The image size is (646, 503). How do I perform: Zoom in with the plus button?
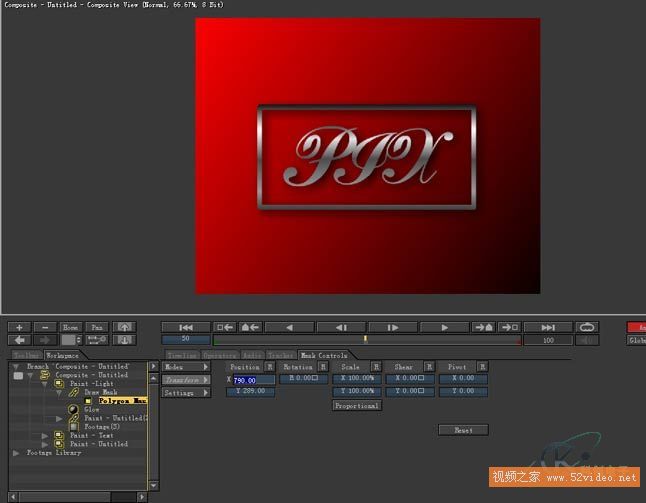pyautogui.click(x=19, y=327)
